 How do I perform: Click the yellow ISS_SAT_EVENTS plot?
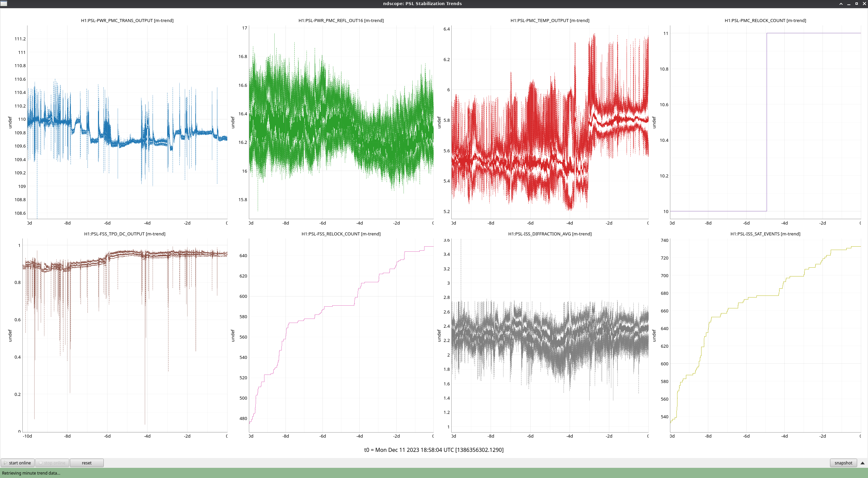[x=765, y=336]
